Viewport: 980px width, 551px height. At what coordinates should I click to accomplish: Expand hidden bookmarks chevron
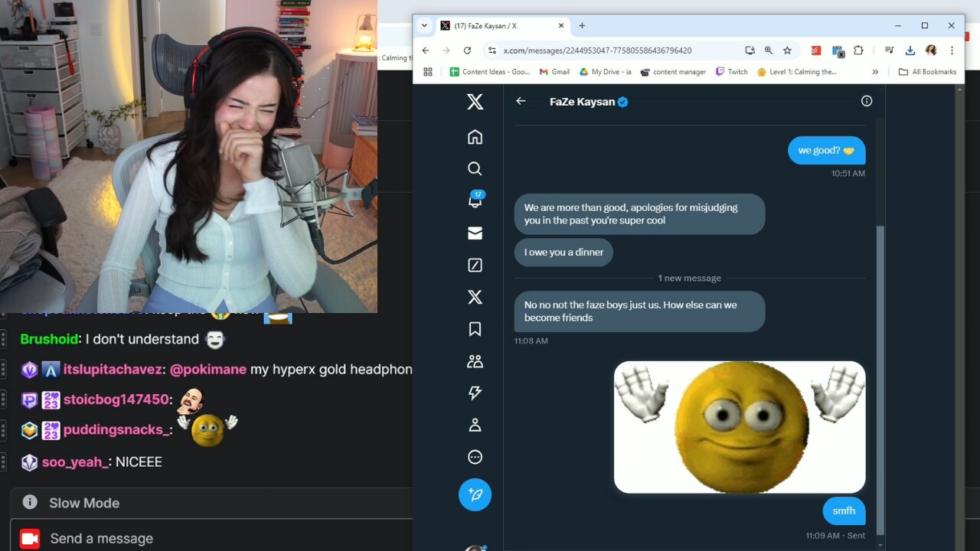click(x=875, y=72)
